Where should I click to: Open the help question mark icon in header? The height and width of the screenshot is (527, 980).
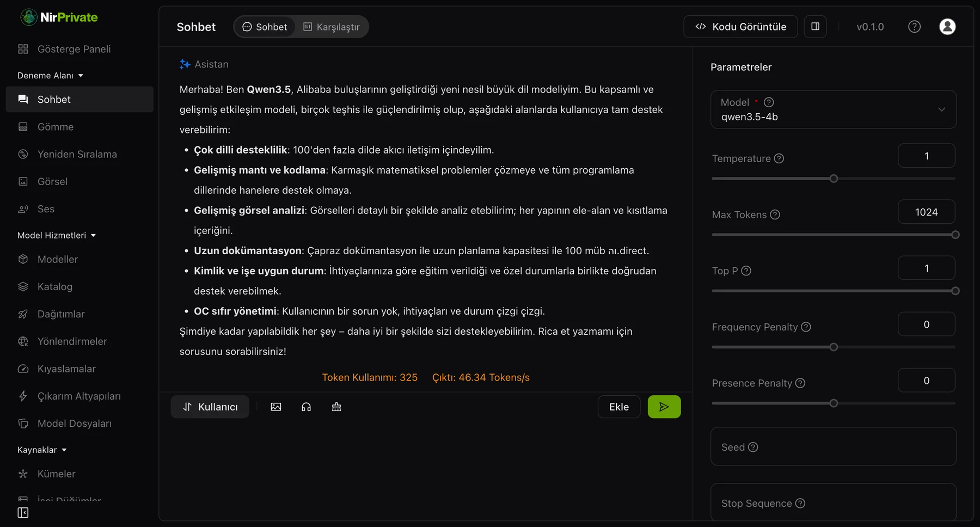point(914,27)
